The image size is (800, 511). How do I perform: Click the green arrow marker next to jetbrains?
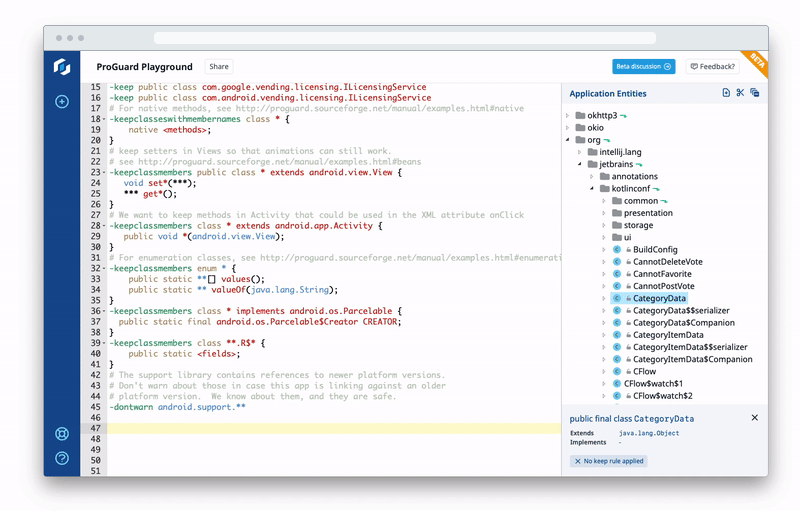tap(639, 165)
